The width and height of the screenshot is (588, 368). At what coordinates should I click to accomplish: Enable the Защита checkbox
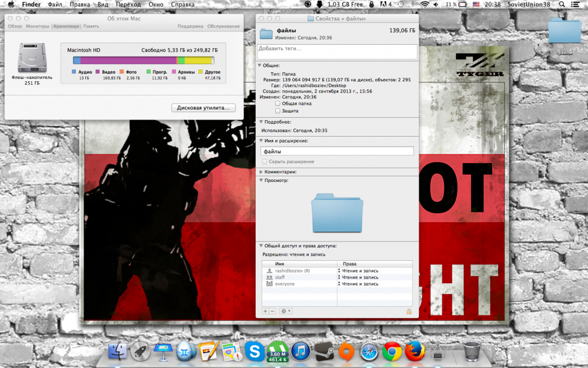click(278, 111)
